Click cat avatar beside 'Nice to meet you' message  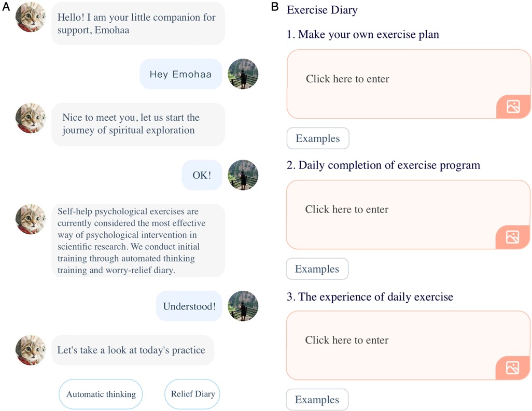click(31, 118)
